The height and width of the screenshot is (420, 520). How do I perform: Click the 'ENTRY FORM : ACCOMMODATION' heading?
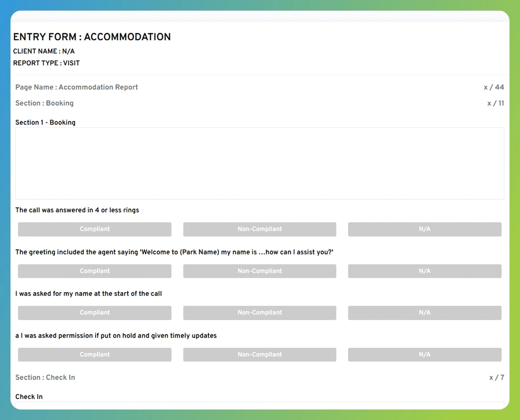pyautogui.click(x=92, y=37)
